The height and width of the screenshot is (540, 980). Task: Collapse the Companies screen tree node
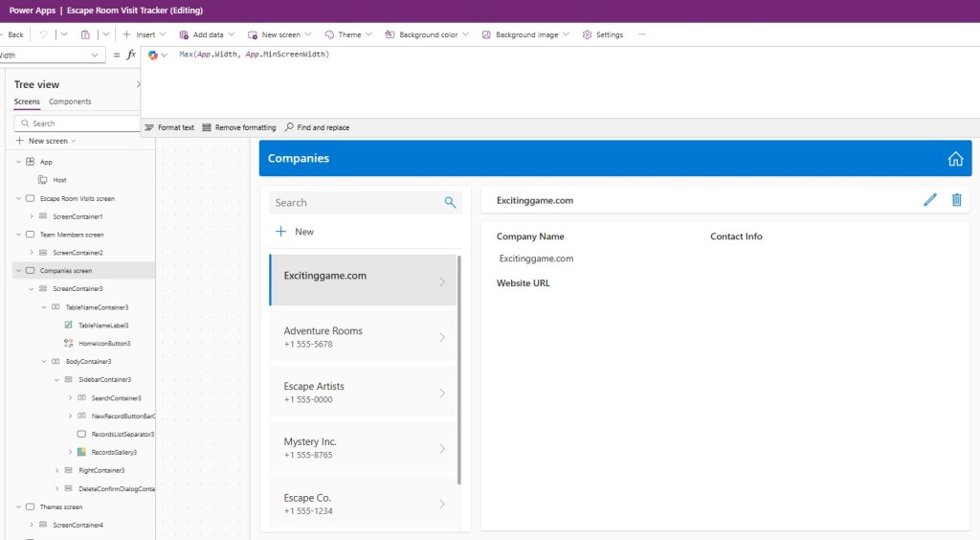(18, 271)
